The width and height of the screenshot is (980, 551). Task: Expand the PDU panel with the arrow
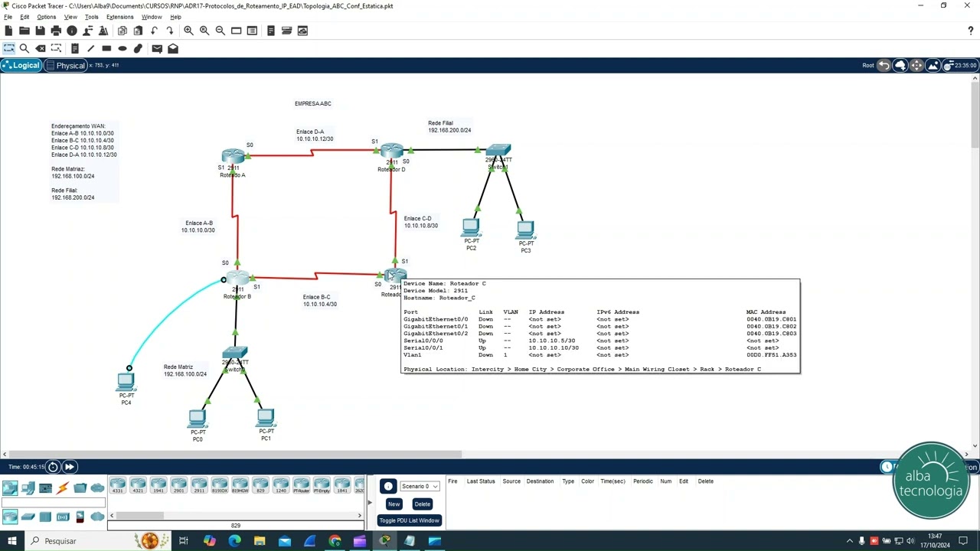[370, 503]
